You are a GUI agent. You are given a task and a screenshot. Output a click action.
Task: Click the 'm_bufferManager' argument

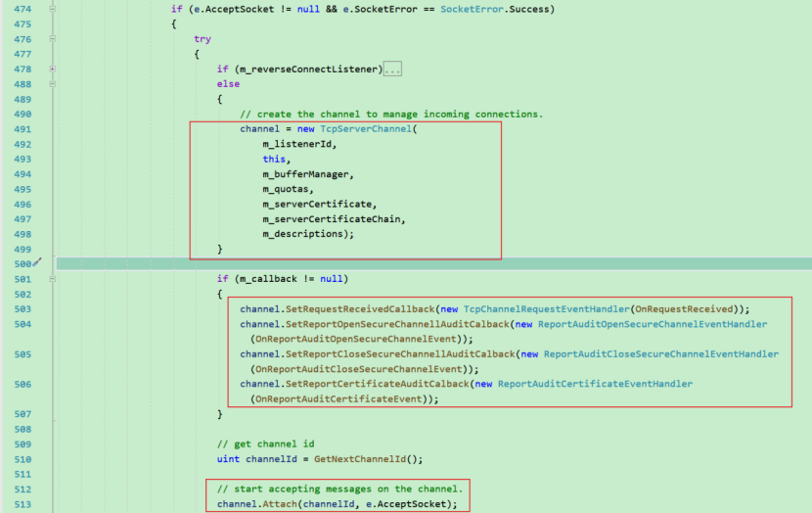(305, 174)
